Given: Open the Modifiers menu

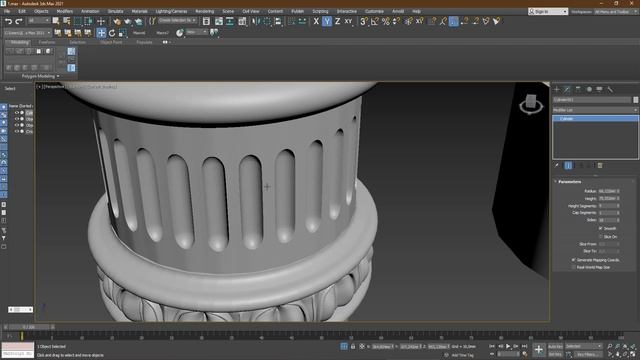Looking at the screenshot, I should (64, 11).
